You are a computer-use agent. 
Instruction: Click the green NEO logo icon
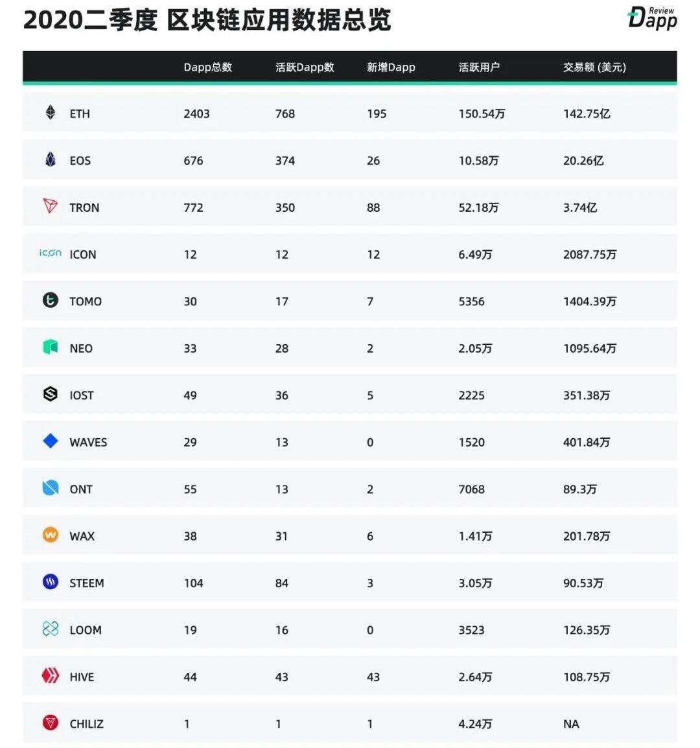(x=51, y=347)
